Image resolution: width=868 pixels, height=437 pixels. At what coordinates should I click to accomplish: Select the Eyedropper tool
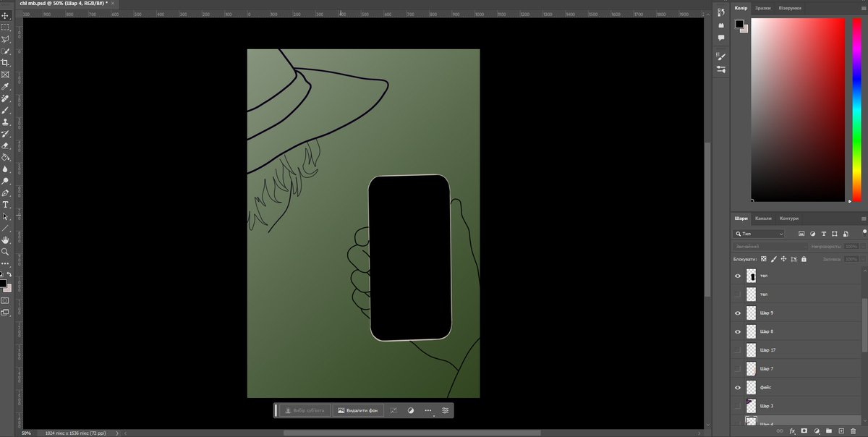(x=5, y=87)
